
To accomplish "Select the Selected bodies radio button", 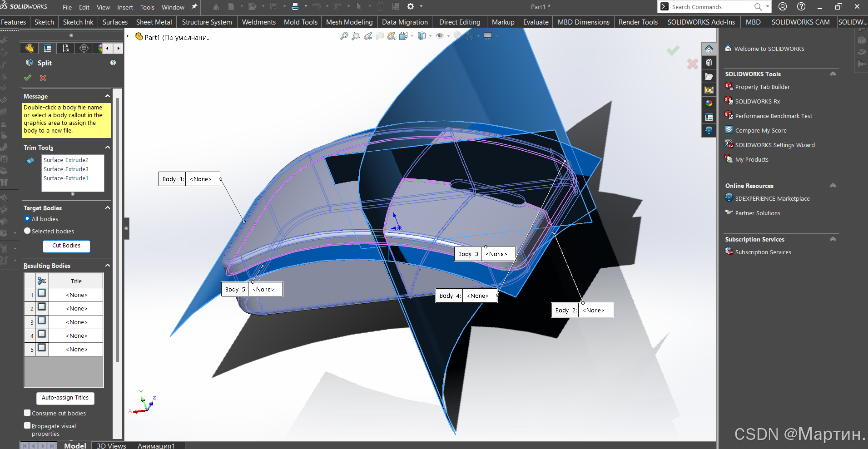I will [27, 231].
